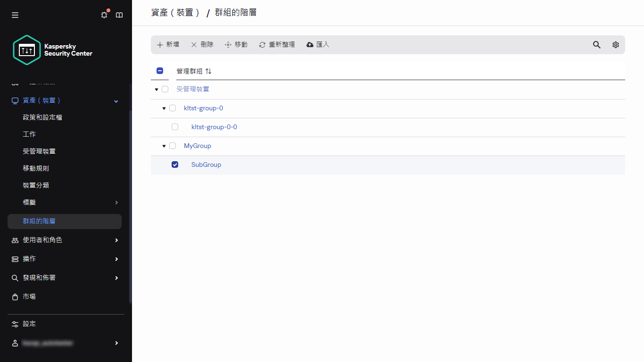Open the 使用者和角色 sidebar menu

pos(41,240)
